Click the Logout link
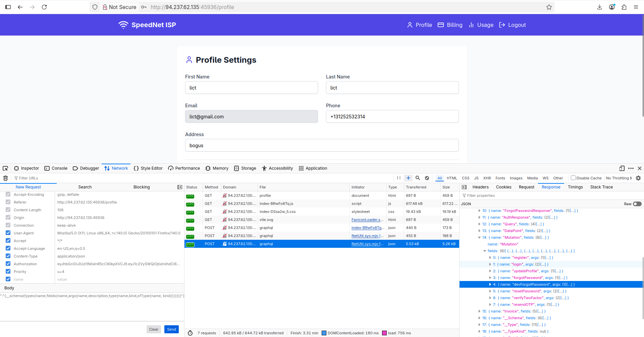The width and height of the screenshot is (644, 337). tap(513, 25)
